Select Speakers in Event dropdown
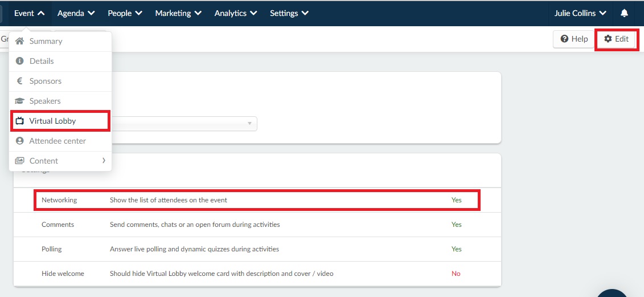Image resolution: width=644 pixels, height=297 pixels. pos(60,101)
